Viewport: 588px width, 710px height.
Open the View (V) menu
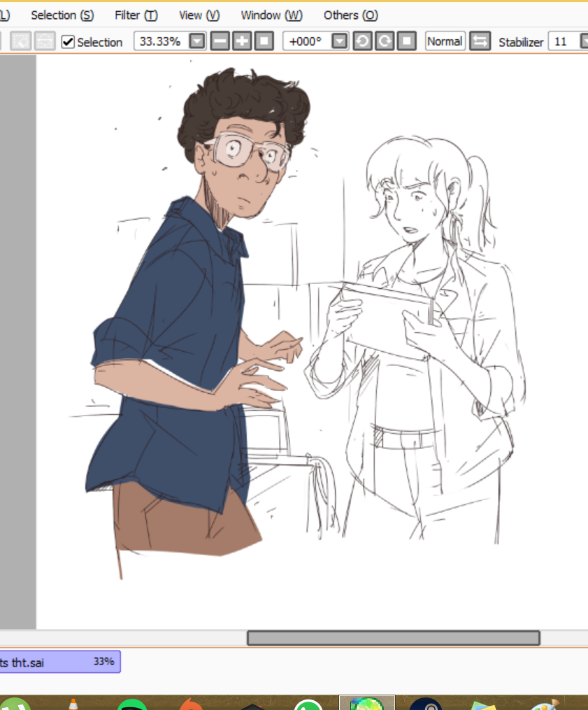(x=199, y=15)
